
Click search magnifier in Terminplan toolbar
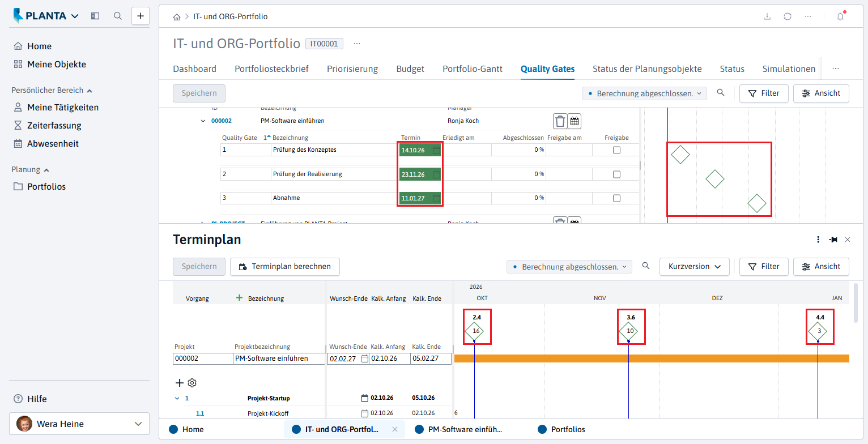645,266
